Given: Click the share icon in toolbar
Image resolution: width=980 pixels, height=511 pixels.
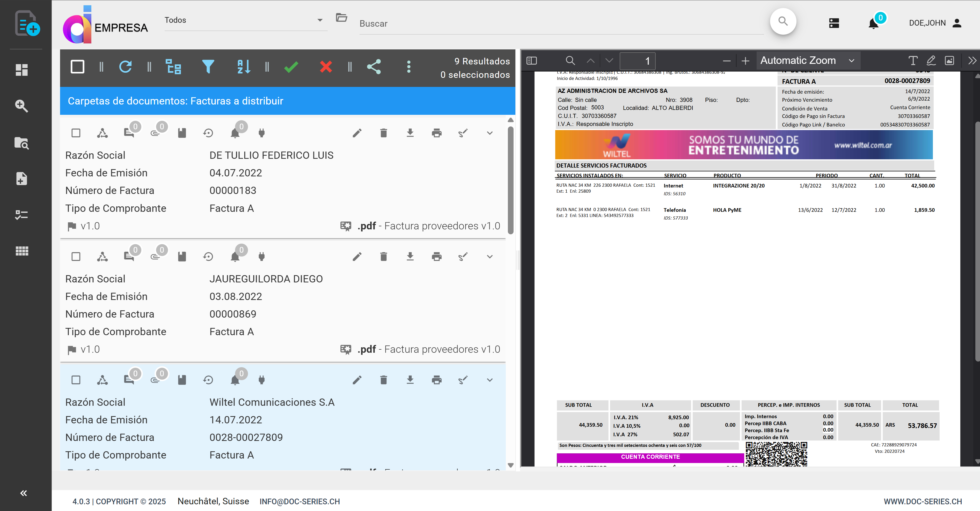Looking at the screenshot, I should pos(374,67).
